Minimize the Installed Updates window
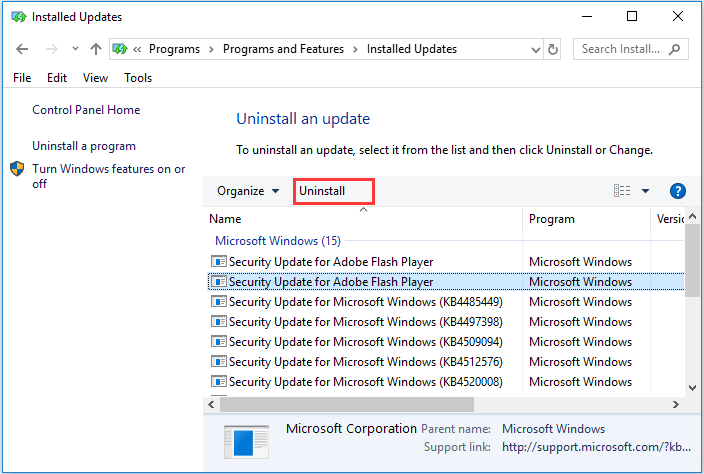Image resolution: width=704 pixels, height=474 pixels. tap(587, 17)
